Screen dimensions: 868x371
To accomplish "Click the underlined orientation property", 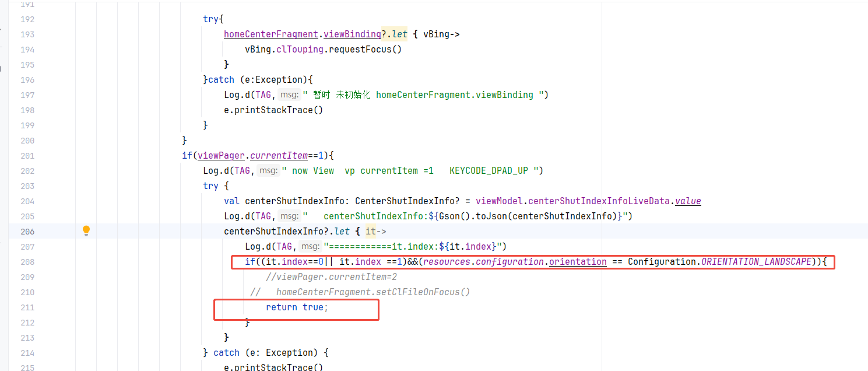I will pyautogui.click(x=578, y=262).
